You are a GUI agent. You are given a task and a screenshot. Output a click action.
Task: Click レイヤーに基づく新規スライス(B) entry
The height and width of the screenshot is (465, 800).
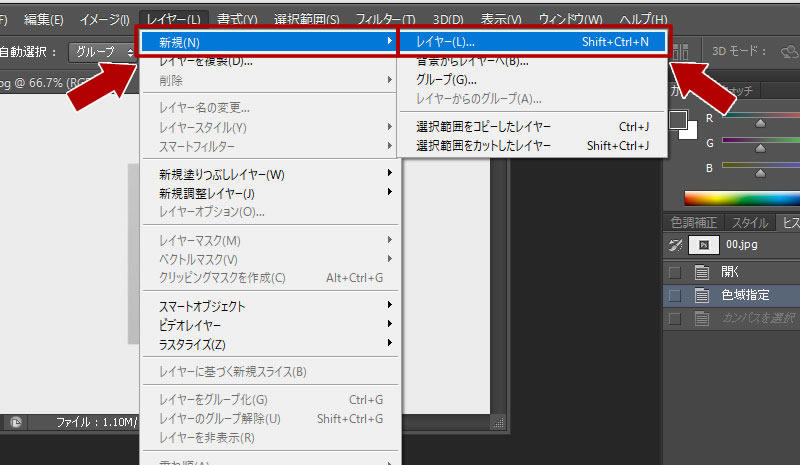(269, 372)
